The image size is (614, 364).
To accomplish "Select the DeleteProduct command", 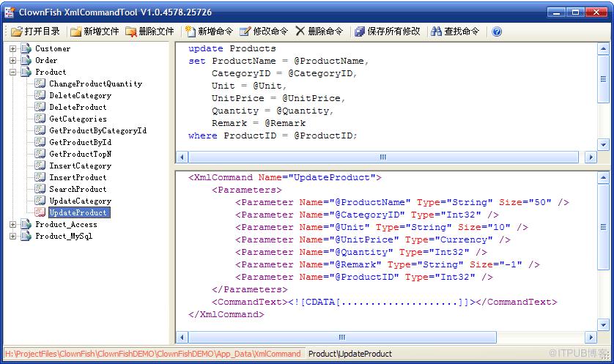I will [78, 107].
